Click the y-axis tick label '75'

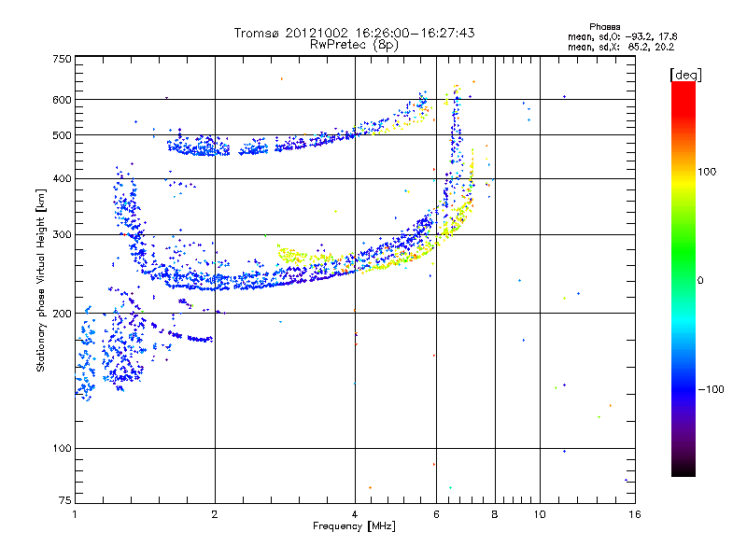(x=65, y=500)
